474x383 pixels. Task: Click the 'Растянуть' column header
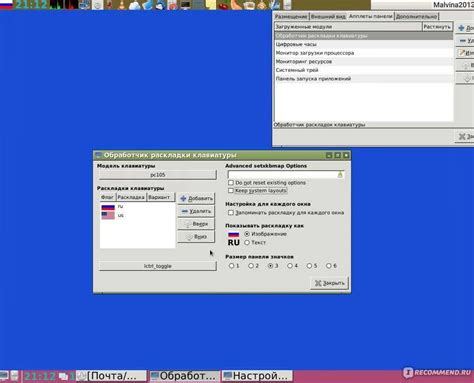(437, 27)
